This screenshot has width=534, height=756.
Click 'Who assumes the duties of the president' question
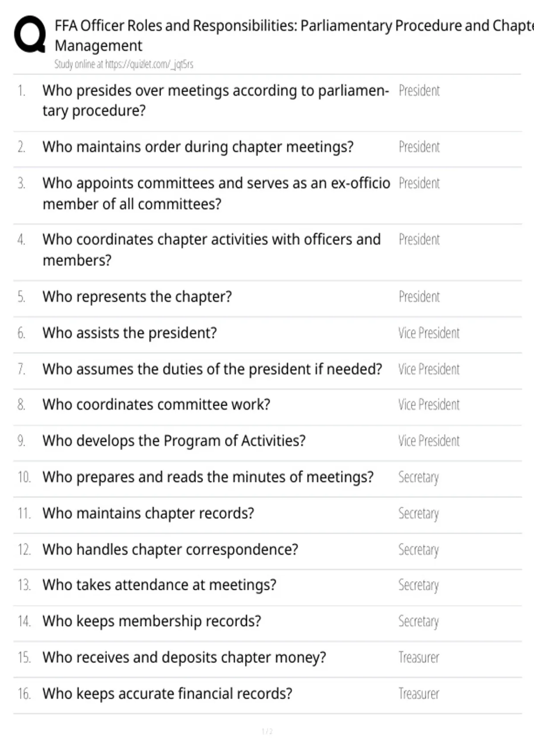point(212,369)
